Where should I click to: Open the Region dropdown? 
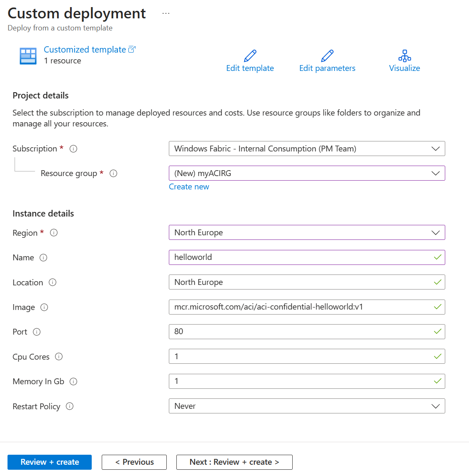435,232
